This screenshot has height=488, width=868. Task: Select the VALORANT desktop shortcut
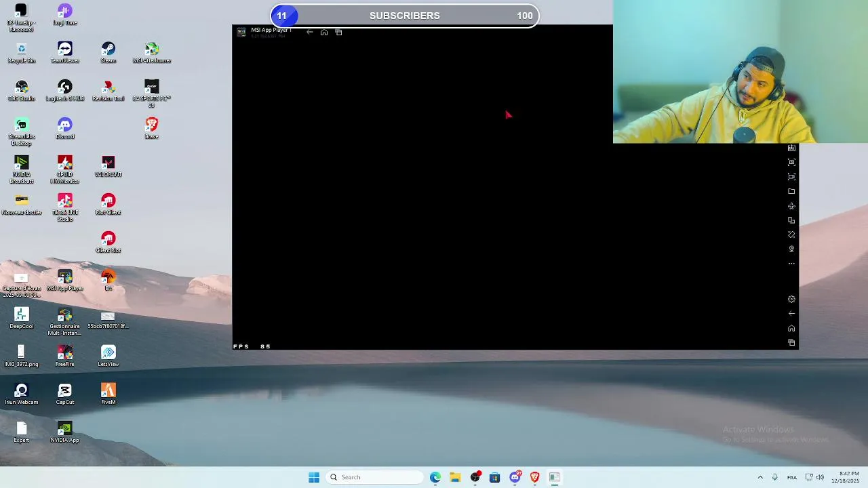108,167
